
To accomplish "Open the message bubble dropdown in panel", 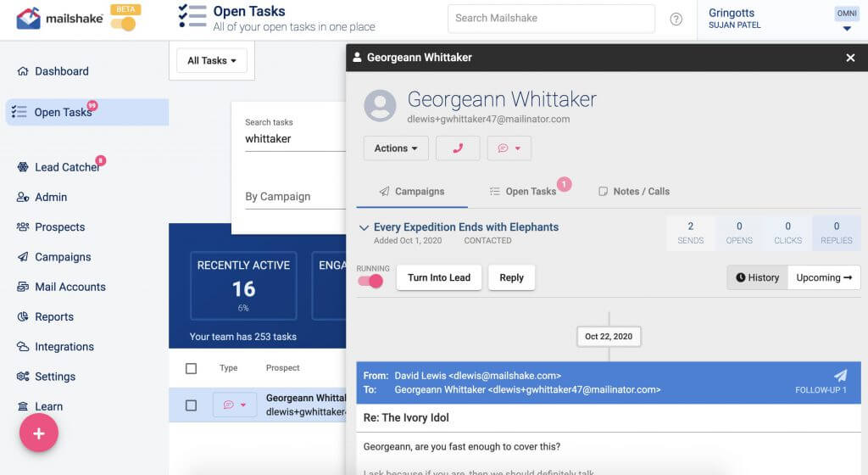I will 509,148.
